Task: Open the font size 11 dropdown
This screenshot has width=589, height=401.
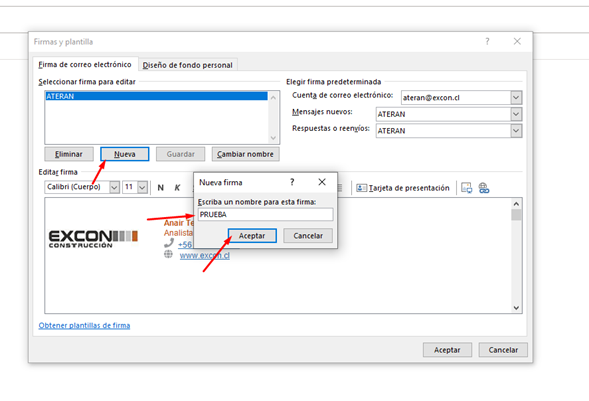Action: (142, 187)
